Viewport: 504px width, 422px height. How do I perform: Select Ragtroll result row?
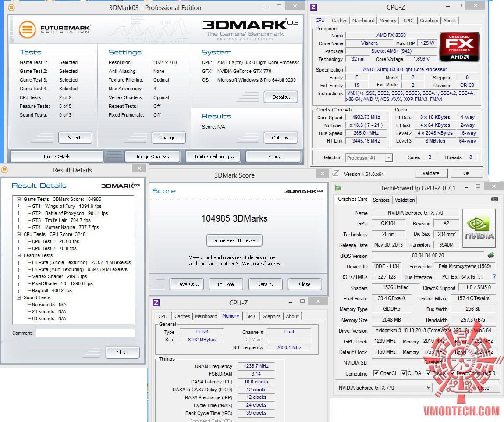[x=51, y=290]
